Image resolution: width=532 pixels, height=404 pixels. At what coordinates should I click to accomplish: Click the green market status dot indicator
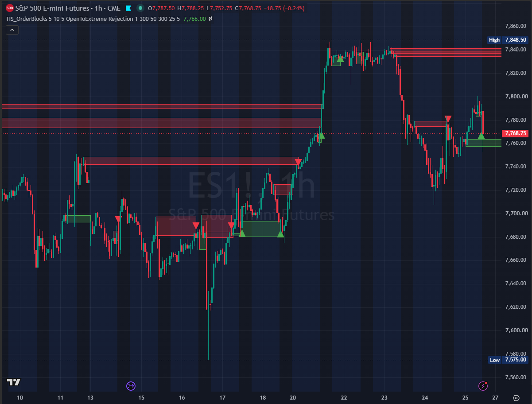[140, 8]
